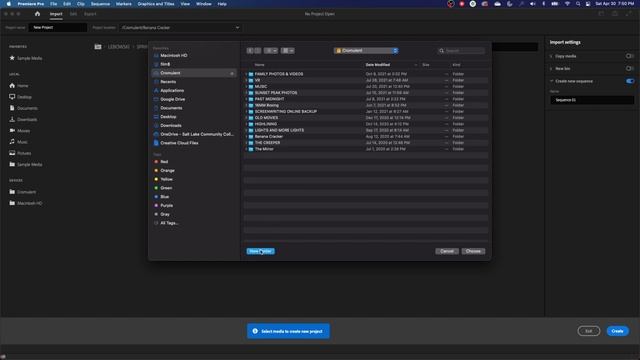Open volume control in macOS menu bar

(533, 4)
